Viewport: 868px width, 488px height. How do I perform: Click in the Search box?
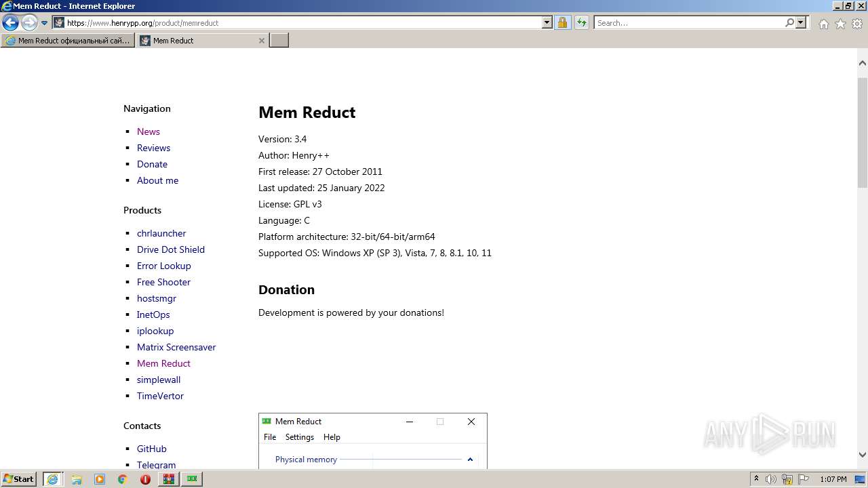[x=689, y=22]
